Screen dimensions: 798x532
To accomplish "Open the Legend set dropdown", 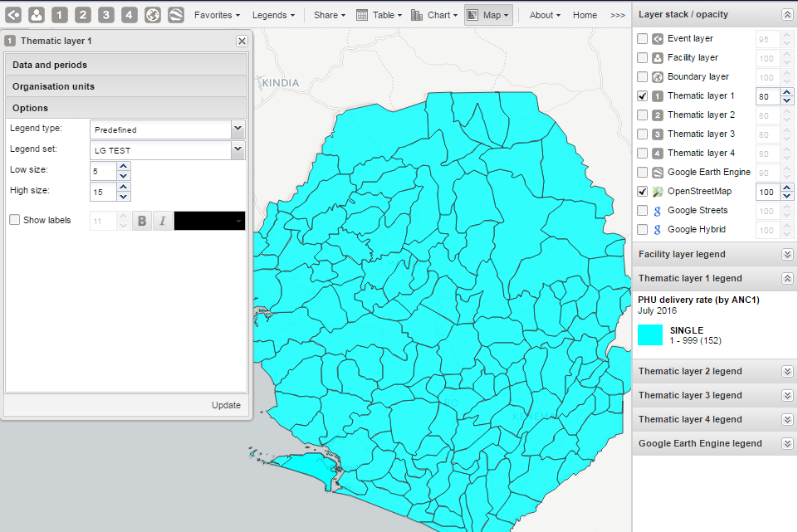I will [x=237, y=149].
